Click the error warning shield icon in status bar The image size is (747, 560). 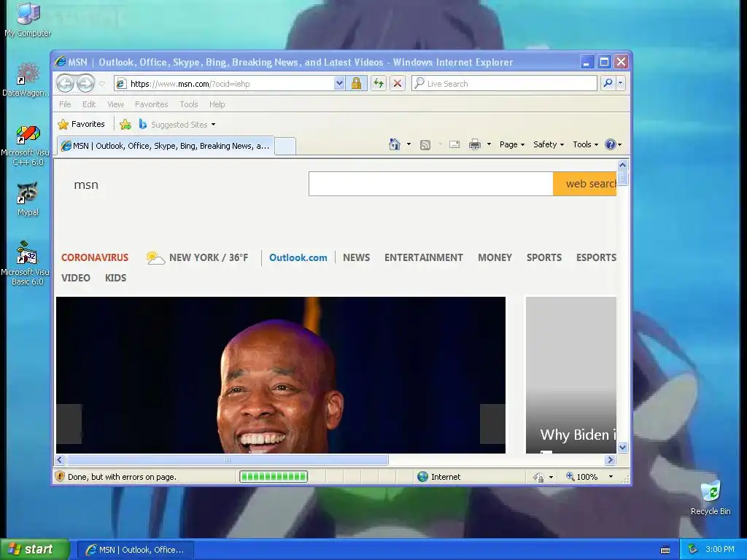click(x=60, y=477)
